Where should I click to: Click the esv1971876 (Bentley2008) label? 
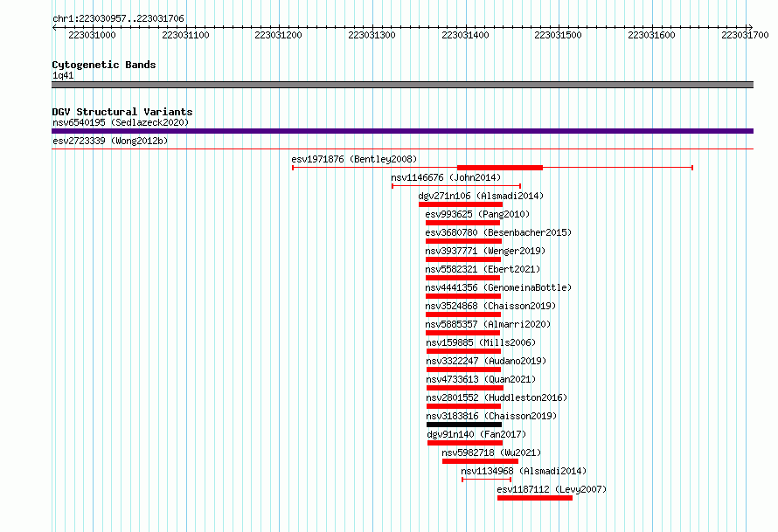[354, 159]
